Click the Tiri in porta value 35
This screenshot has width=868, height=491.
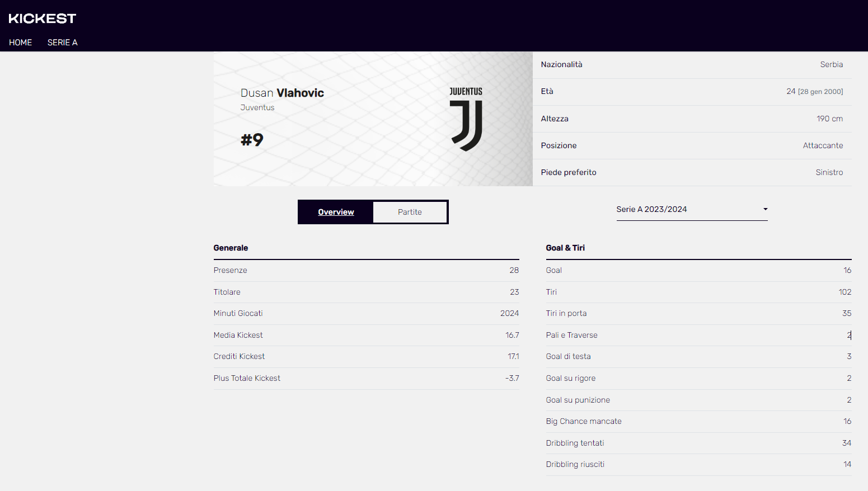point(847,313)
